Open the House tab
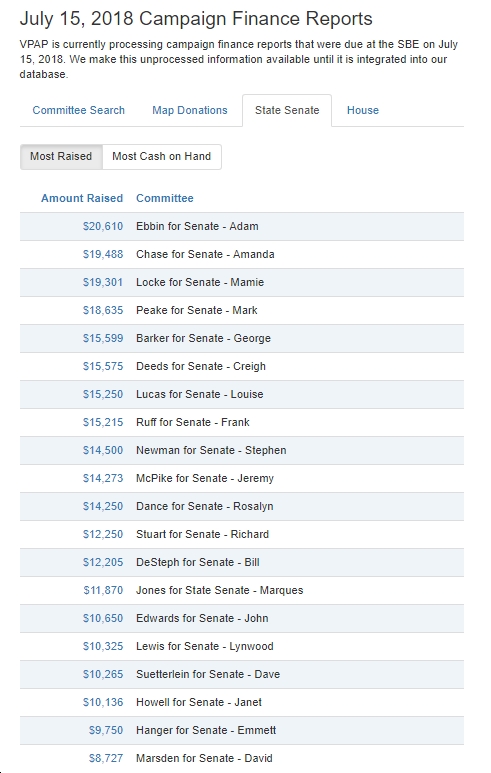The width and height of the screenshot is (491, 773). coord(363,110)
